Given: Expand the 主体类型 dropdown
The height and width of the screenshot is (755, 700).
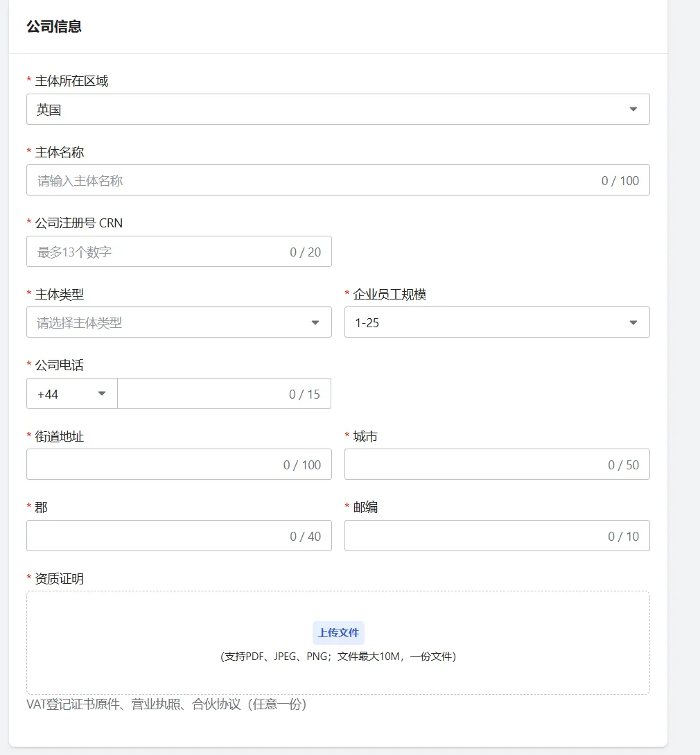Looking at the screenshot, I should coord(166,322).
